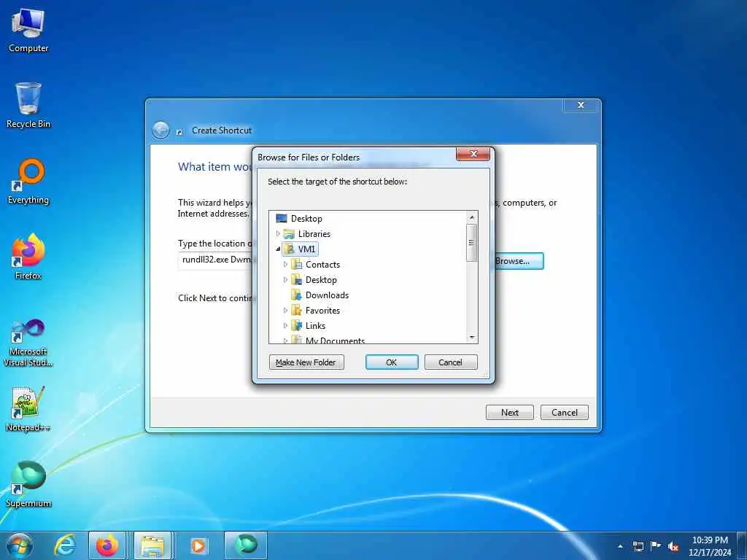Select the Contacts folder
Viewport: 747px width, 560px height.
click(315, 264)
